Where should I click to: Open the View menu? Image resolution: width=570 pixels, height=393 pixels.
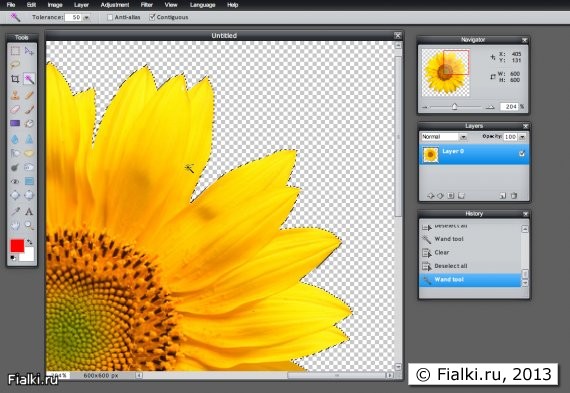(x=171, y=5)
